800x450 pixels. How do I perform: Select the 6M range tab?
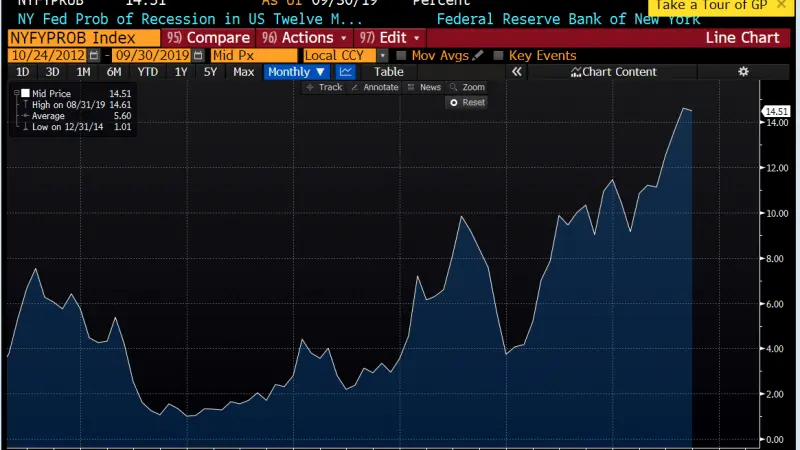pyautogui.click(x=114, y=72)
